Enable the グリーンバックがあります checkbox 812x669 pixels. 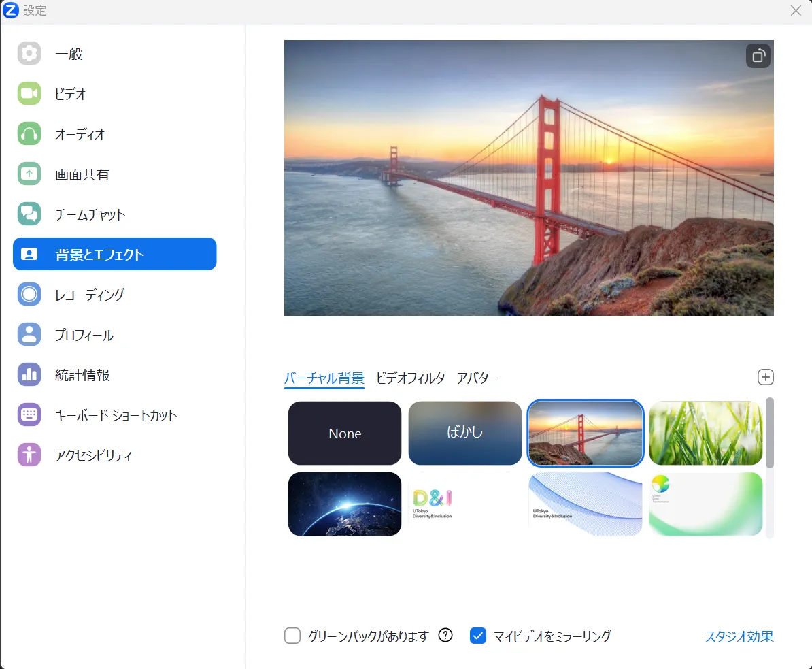tap(292, 636)
